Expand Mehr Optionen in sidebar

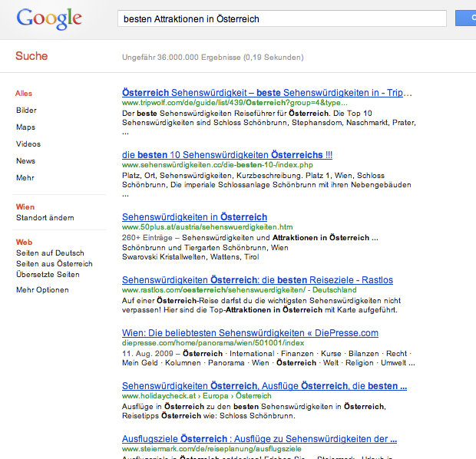(x=42, y=290)
